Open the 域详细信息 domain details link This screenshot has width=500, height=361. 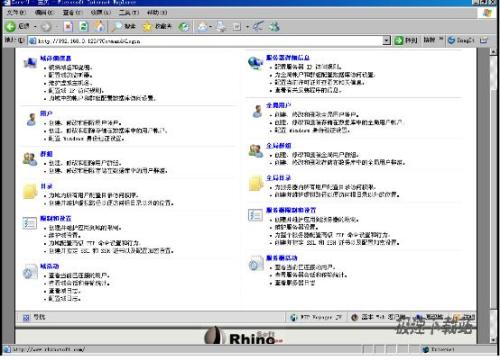56,58
